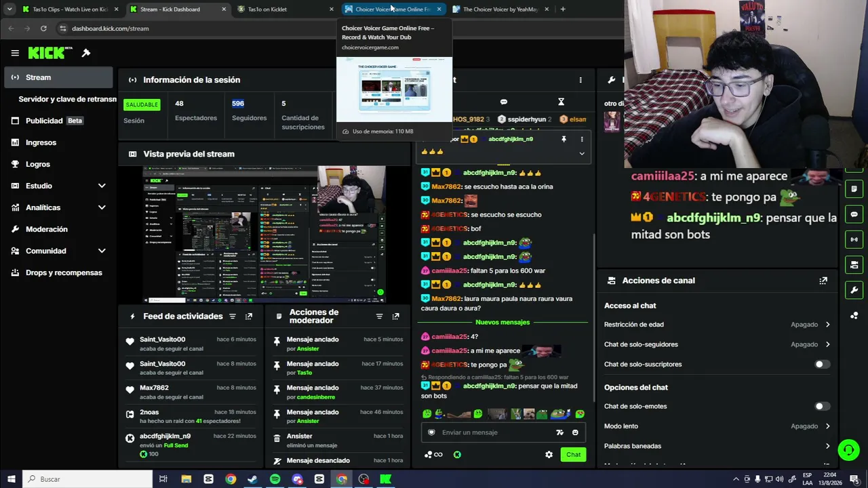
Task: Open the green support headset button
Action: click(x=848, y=449)
